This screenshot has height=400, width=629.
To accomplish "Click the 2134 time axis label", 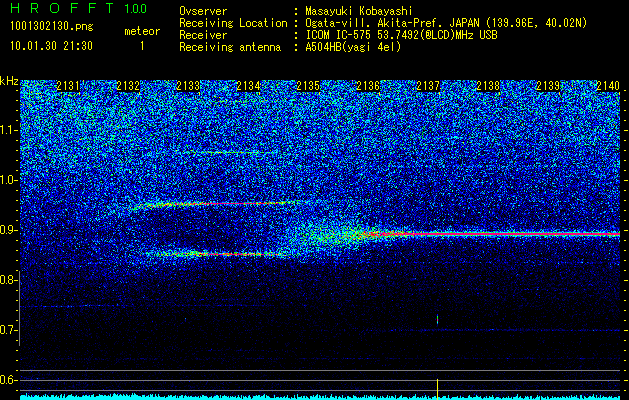I will pyautogui.click(x=248, y=85).
